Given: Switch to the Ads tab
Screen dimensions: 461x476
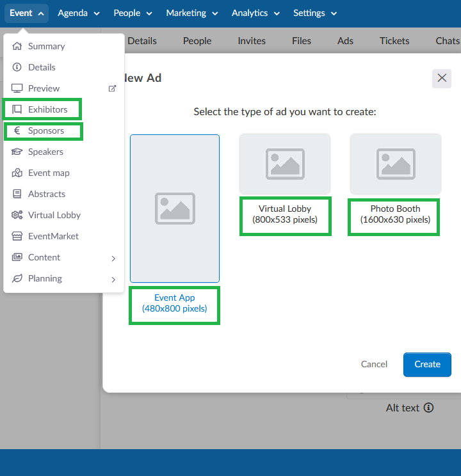Looking at the screenshot, I should coord(345,41).
